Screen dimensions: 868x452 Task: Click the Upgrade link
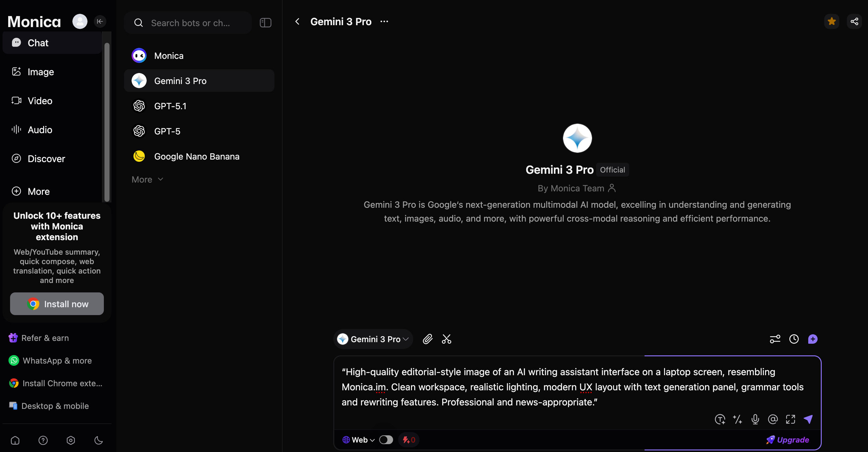pyautogui.click(x=787, y=439)
